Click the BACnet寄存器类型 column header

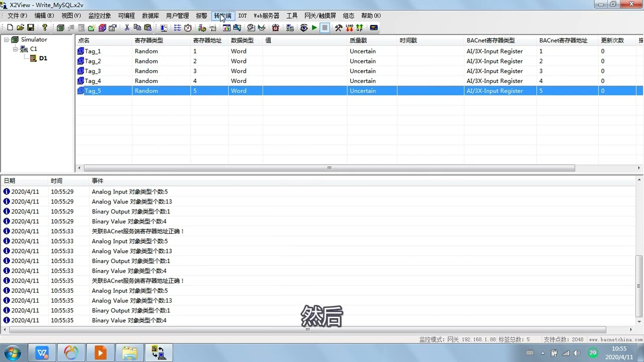click(500, 41)
